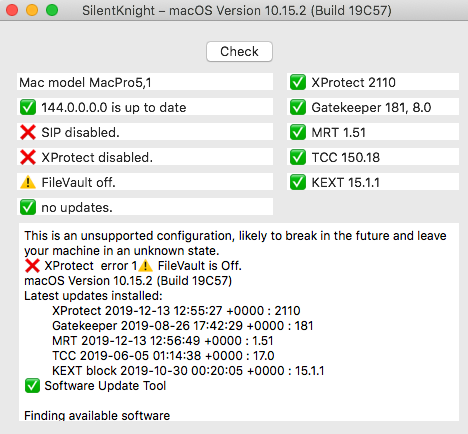
Task: Click the red X beside SIP disabled
Action: point(28,132)
